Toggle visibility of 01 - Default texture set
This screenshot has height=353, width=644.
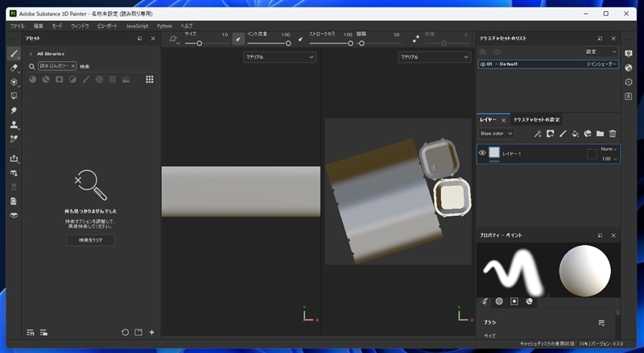(x=482, y=64)
